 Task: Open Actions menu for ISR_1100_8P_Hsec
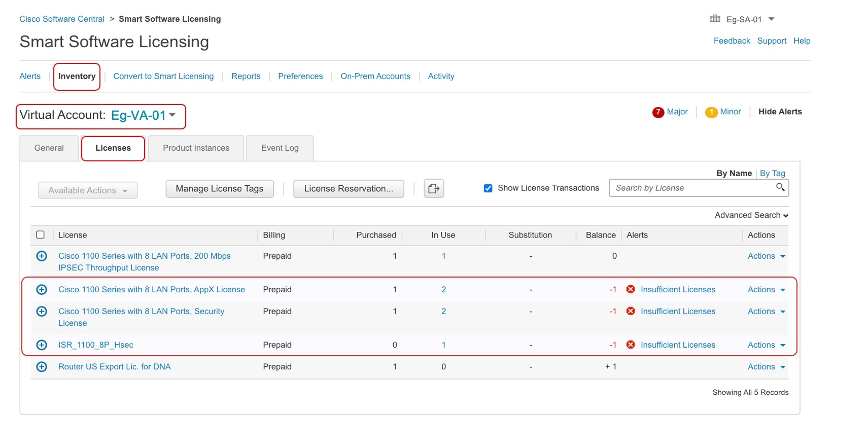pyautogui.click(x=767, y=345)
